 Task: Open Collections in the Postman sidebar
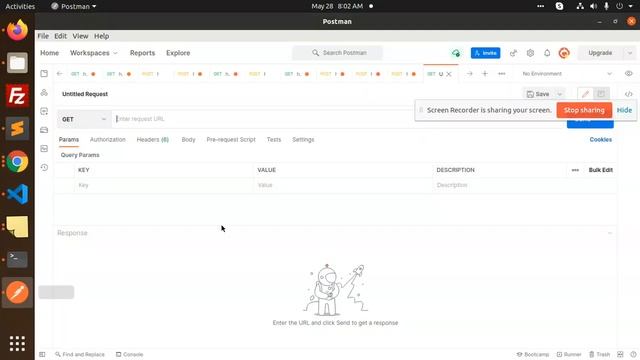44,73
